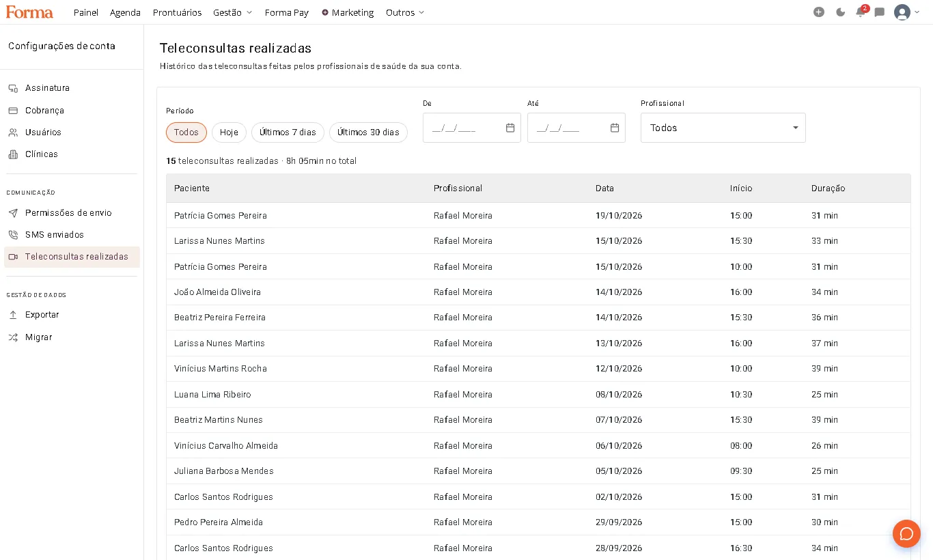
Task: Click the Clínicas building icon
Action: tap(13, 154)
